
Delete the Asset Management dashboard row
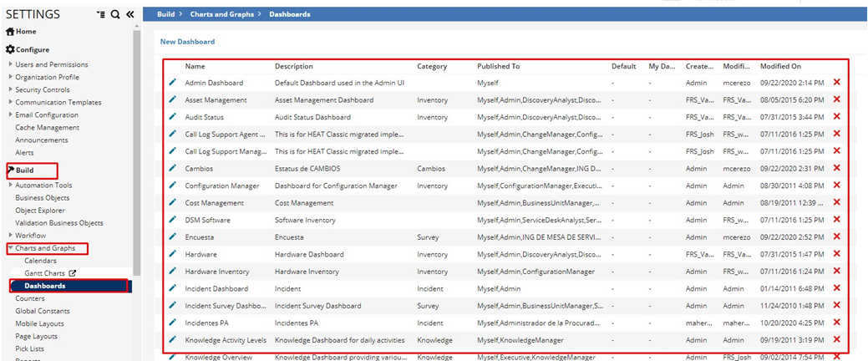click(x=836, y=99)
